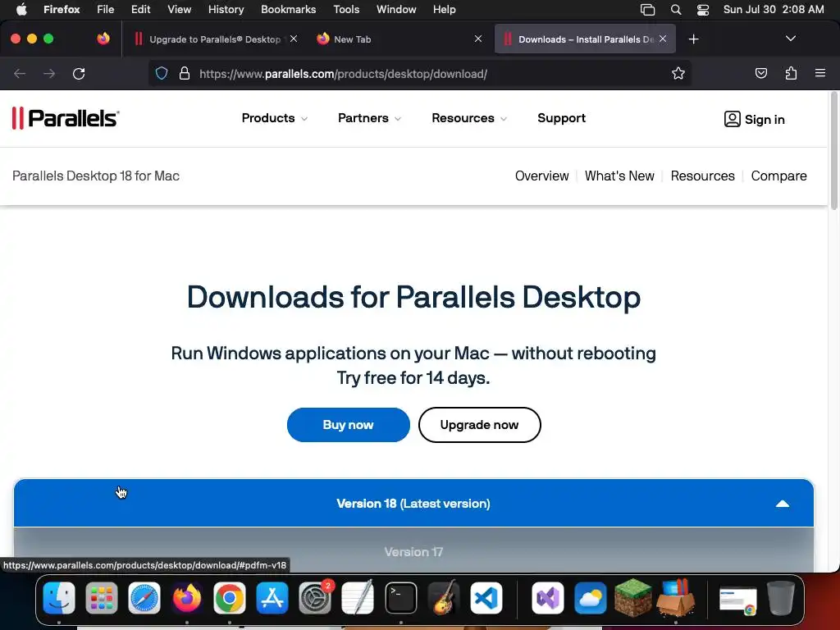Viewport: 840px width, 630px height.
Task: Open the What's New subpage link
Action: pyautogui.click(x=619, y=176)
